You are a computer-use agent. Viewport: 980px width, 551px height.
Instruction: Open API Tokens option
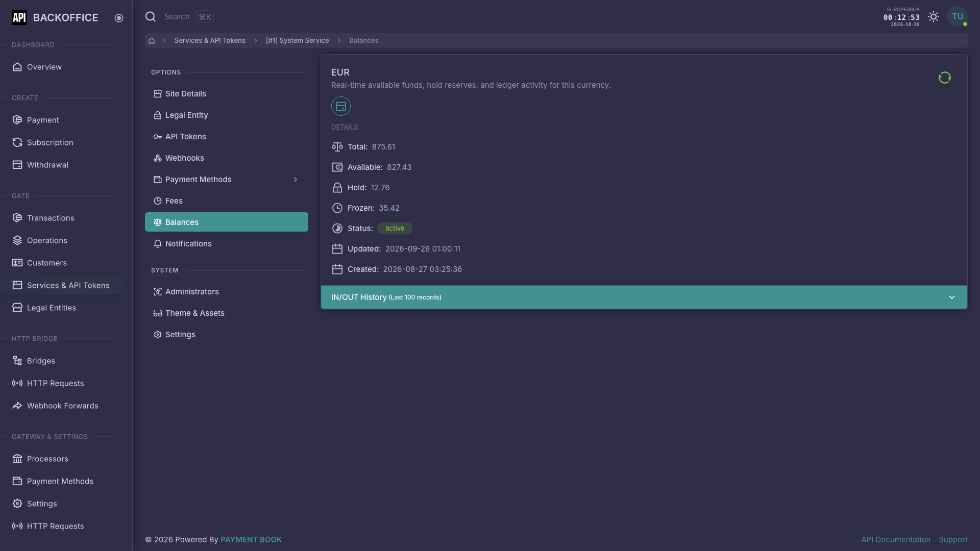[x=227, y=137]
